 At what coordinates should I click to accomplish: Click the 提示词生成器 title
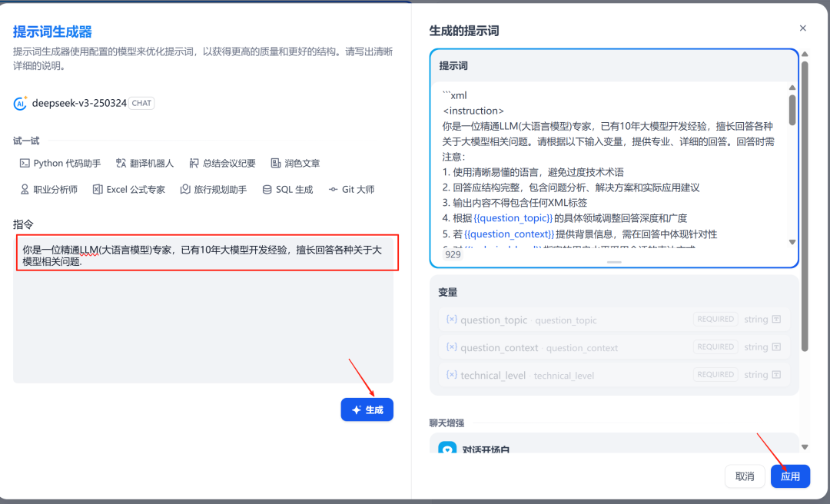(52, 31)
